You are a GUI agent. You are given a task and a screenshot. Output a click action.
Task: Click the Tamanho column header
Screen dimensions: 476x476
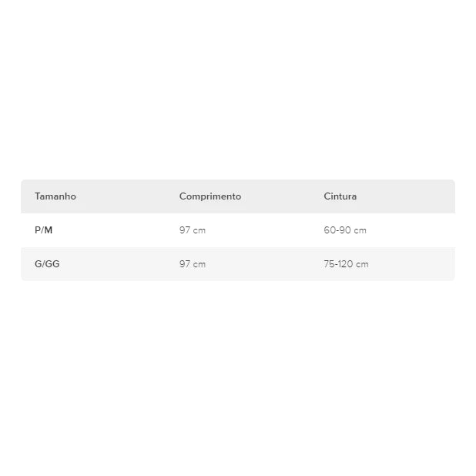pyautogui.click(x=55, y=196)
